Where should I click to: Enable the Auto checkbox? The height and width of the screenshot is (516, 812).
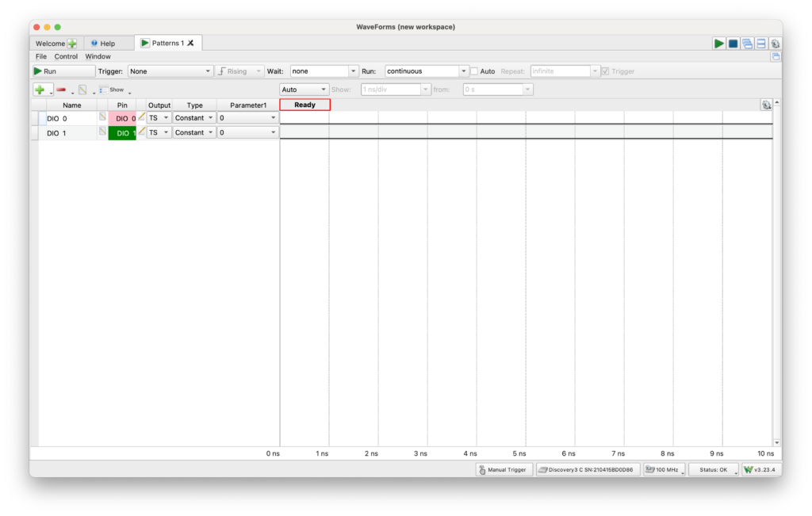(474, 71)
